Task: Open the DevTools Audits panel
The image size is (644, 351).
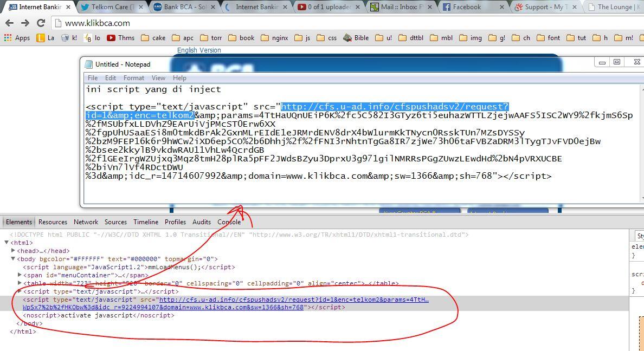Action: (202, 222)
